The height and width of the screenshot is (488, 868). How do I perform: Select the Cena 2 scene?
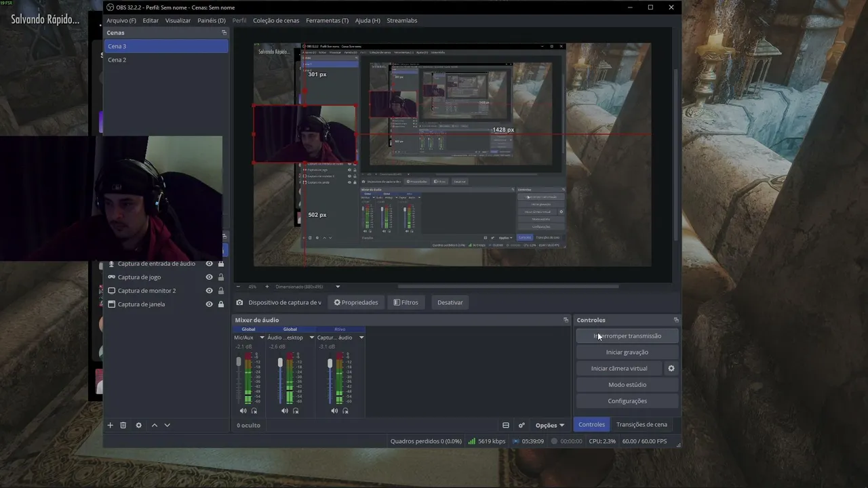click(166, 60)
